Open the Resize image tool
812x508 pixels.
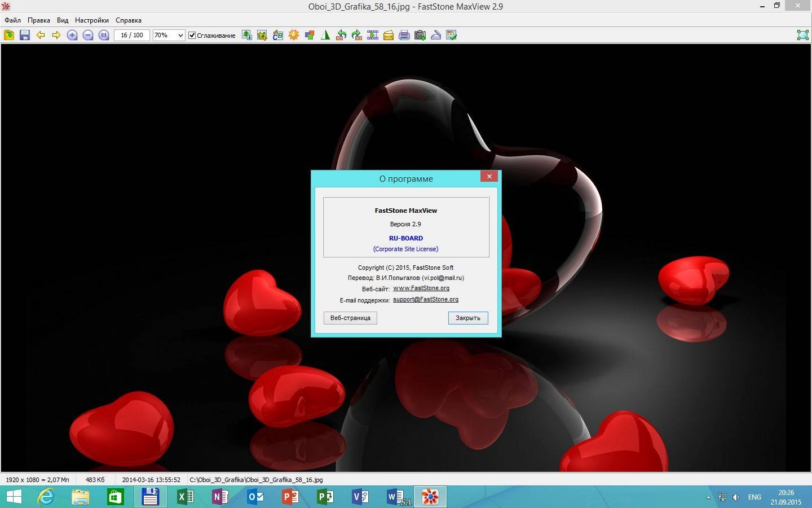246,35
